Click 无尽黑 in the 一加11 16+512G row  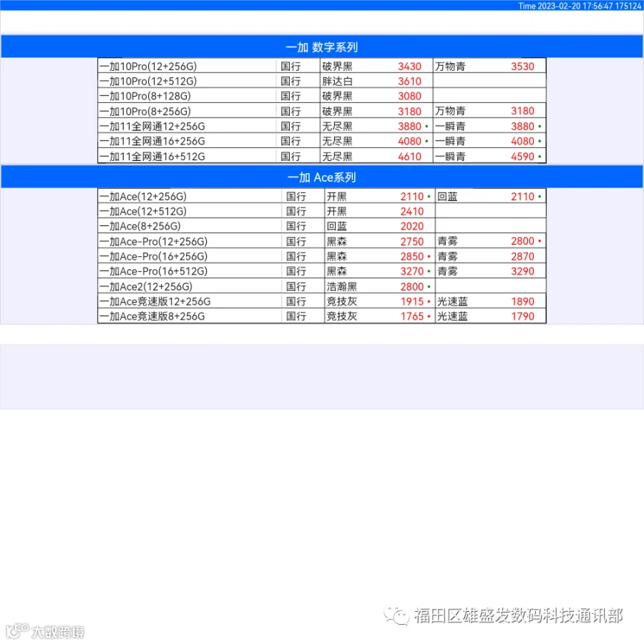point(337,156)
